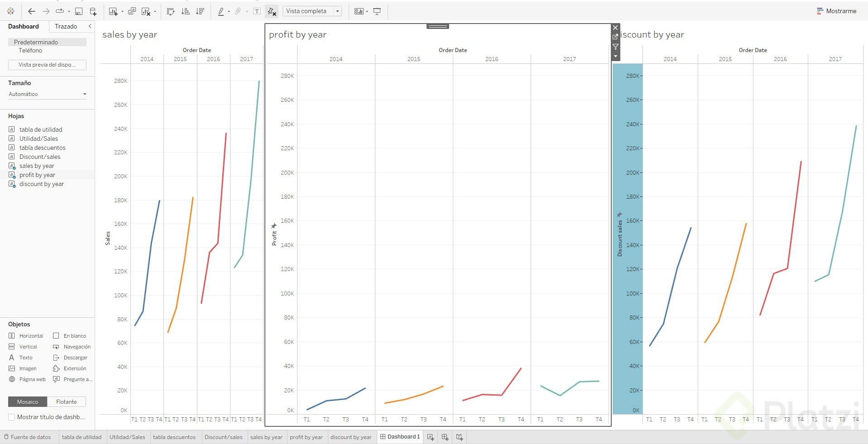The width and height of the screenshot is (868, 444).
Task: Toggle mark labels text icon
Action: tap(257, 11)
